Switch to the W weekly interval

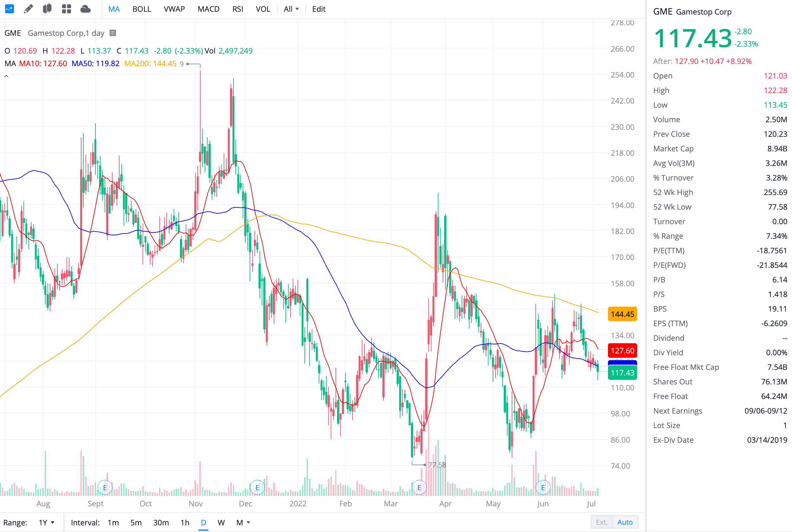221,522
